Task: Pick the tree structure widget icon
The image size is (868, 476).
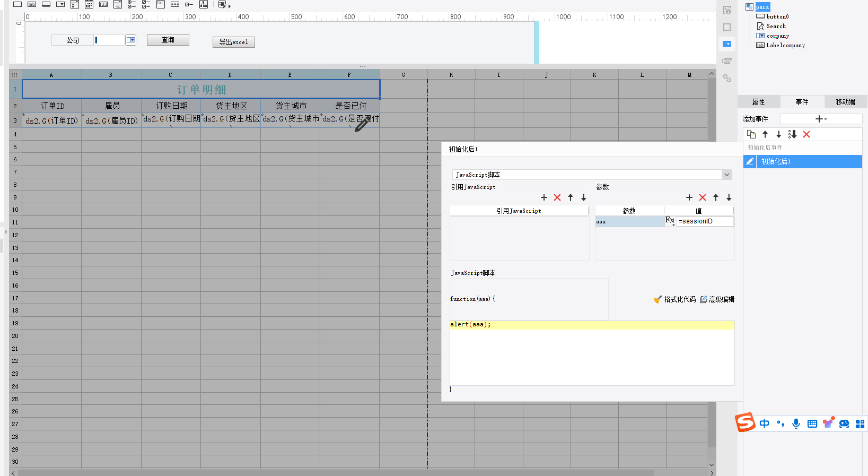Action: (204, 4)
